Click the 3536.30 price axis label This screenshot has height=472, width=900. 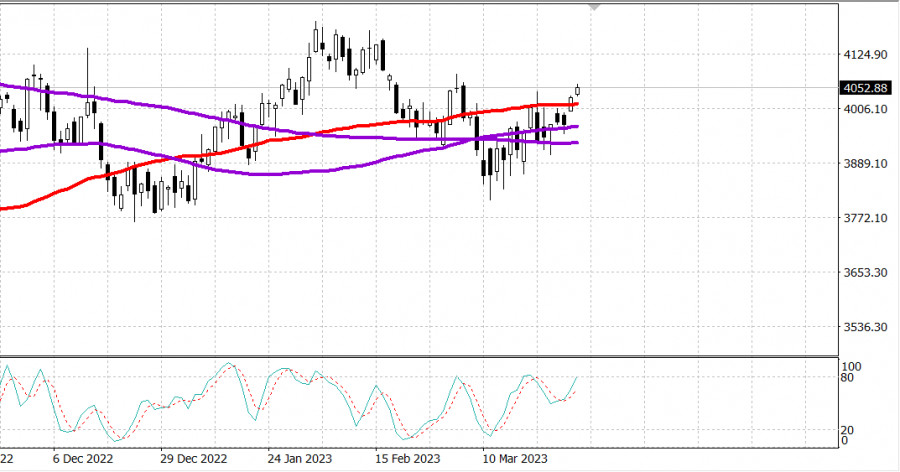coord(866,327)
